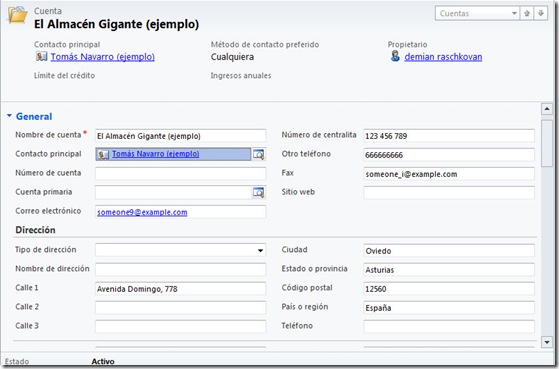Open the Tipo de dirección dropdown
This screenshot has width=559, height=369.
pyautogui.click(x=261, y=250)
